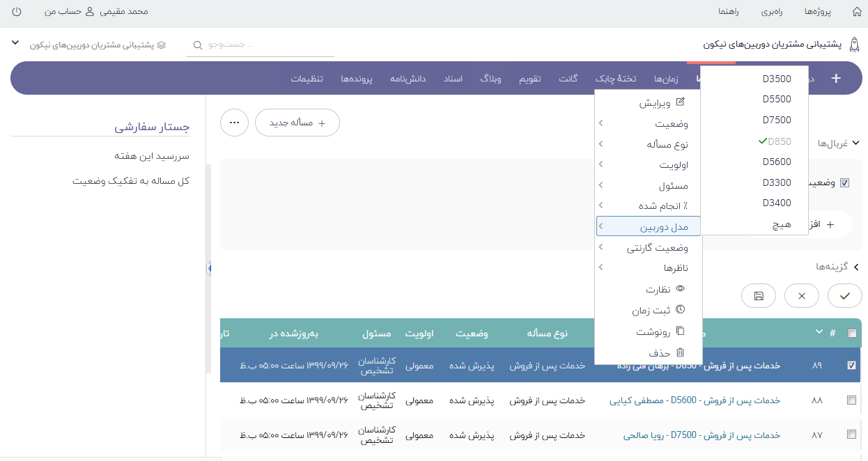Open the تقویم tab in navigation bar
This screenshot has width=868, height=461.
(x=529, y=79)
